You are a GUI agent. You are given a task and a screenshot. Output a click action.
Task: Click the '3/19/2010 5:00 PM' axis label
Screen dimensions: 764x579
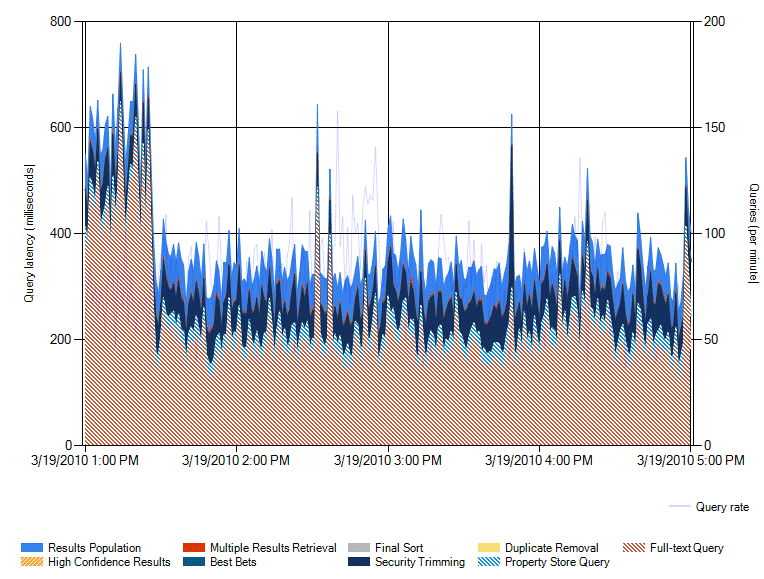coord(691,460)
